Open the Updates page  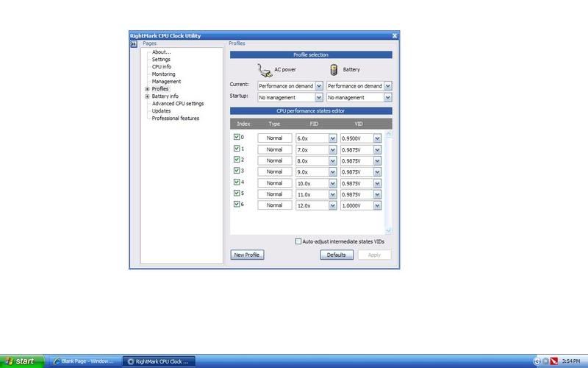point(161,111)
